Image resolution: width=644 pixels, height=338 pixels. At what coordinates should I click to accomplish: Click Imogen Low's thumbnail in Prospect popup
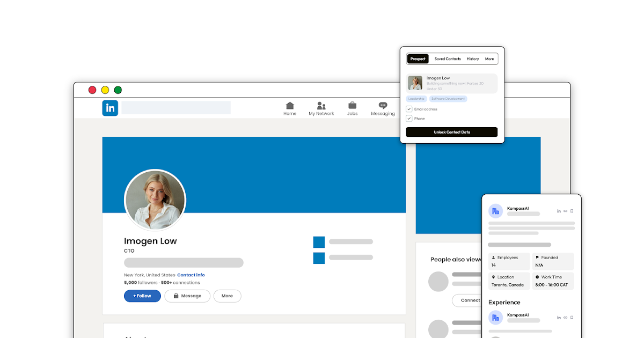point(415,83)
